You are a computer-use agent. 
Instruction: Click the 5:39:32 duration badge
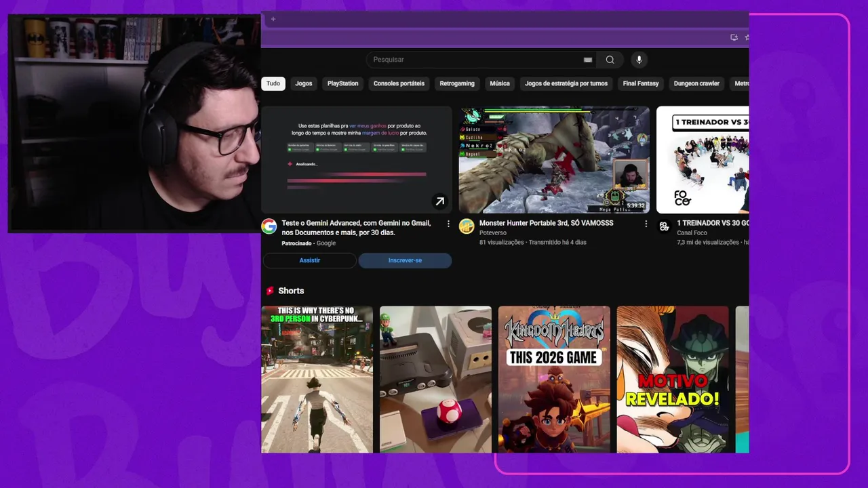click(x=635, y=205)
